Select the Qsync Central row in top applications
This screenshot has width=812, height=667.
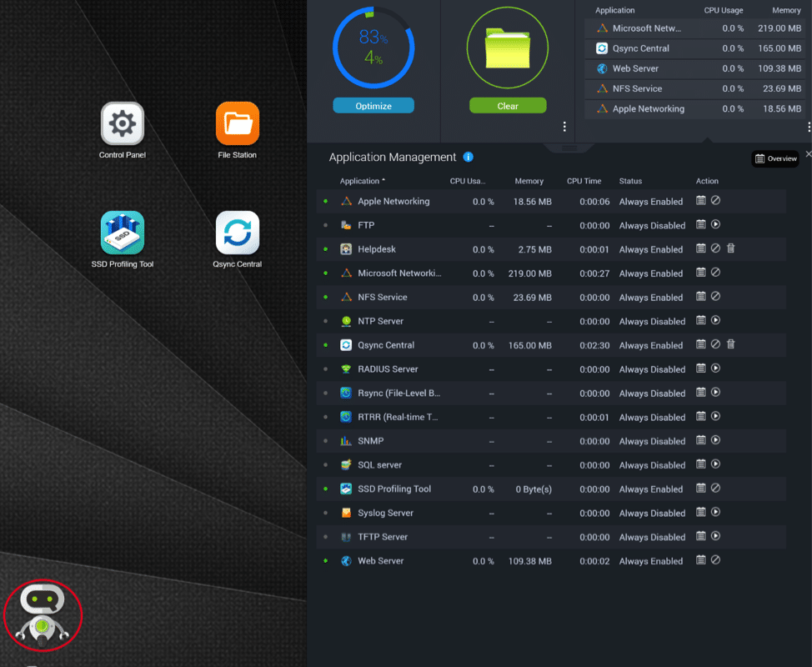(x=695, y=48)
